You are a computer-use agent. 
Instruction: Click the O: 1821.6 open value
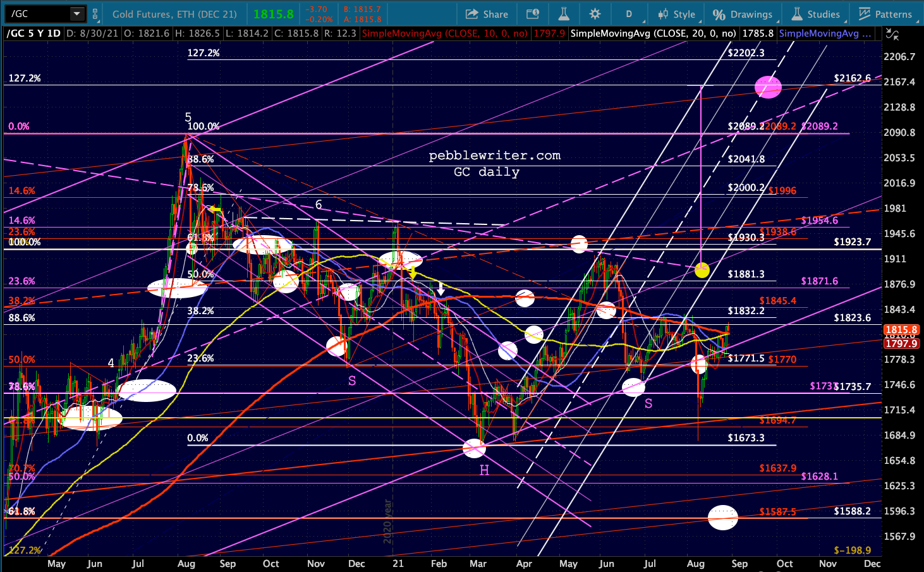click(x=146, y=33)
